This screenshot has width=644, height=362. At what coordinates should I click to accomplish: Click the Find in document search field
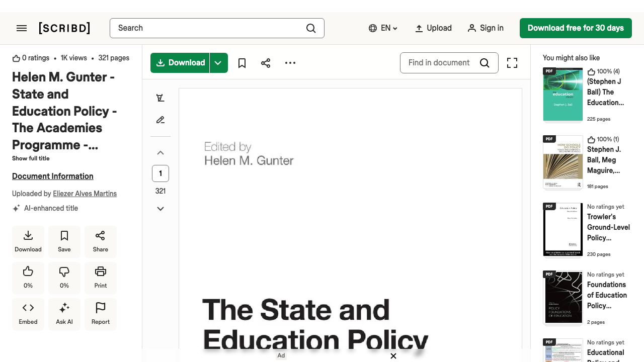pyautogui.click(x=439, y=63)
